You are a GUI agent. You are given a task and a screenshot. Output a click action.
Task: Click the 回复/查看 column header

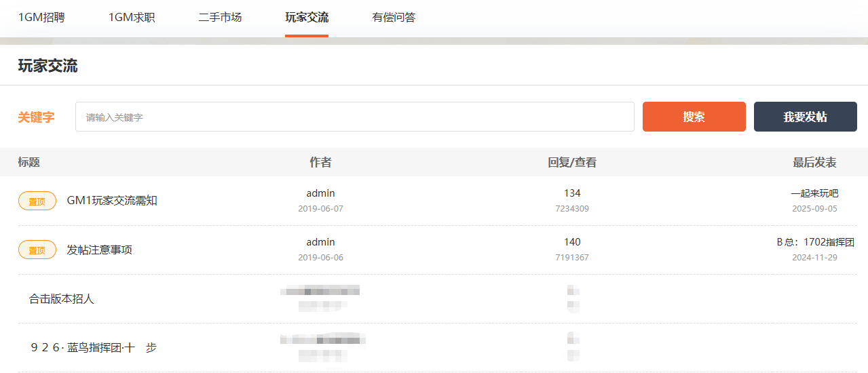tap(572, 162)
